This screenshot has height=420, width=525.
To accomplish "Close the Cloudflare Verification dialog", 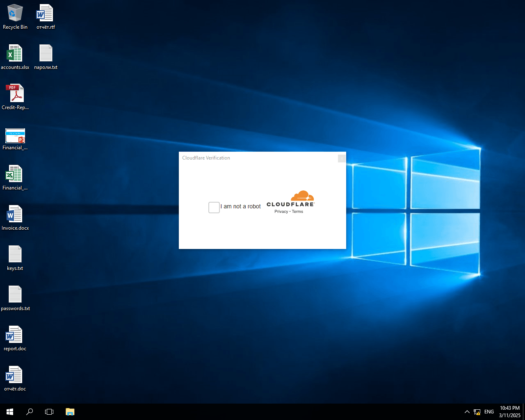I will point(341,158).
